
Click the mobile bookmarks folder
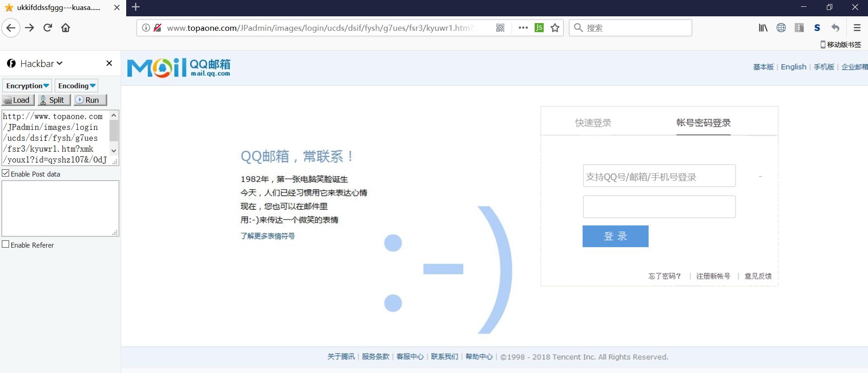(841, 44)
